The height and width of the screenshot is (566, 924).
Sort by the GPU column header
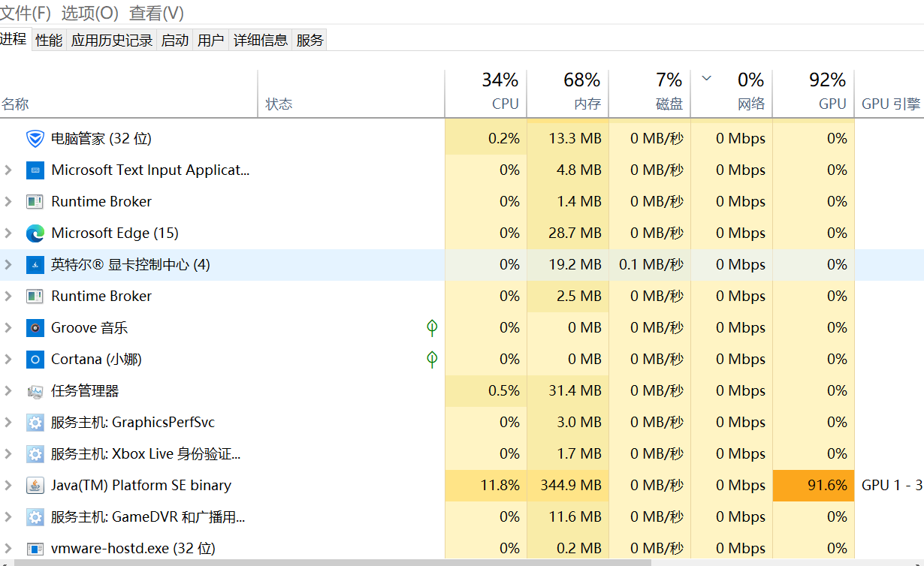[813, 94]
